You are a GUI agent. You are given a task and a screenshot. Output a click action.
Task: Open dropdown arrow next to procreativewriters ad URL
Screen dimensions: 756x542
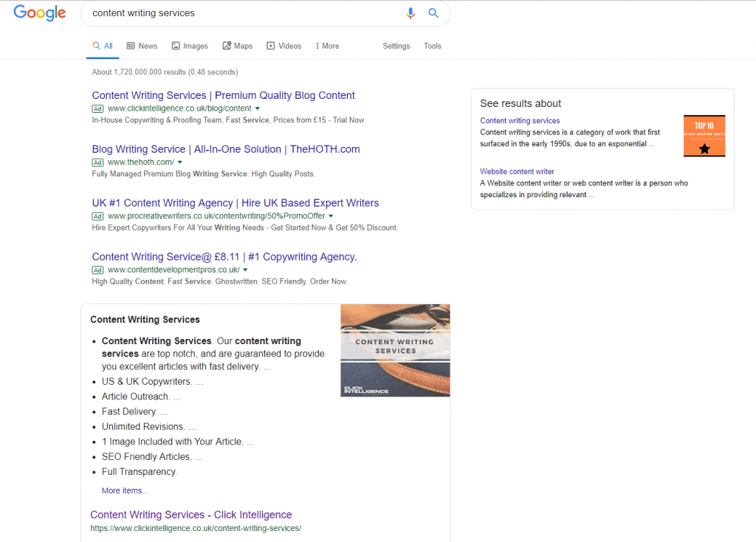tap(329, 216)
